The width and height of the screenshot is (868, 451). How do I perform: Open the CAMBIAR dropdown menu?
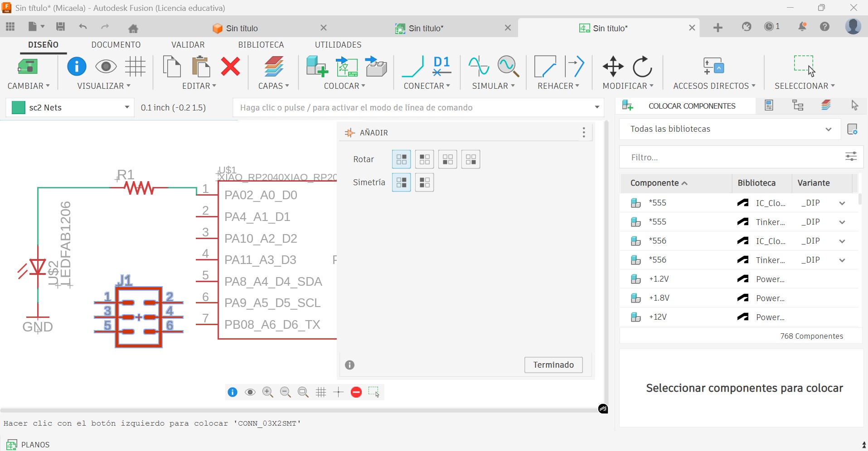[29, 86]
